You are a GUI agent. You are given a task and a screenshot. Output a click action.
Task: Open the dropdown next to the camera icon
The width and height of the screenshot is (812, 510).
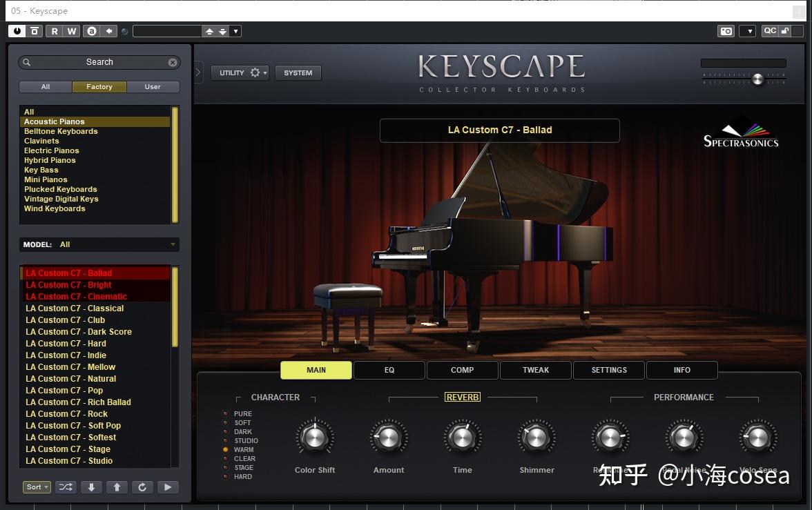pos(748,31)
